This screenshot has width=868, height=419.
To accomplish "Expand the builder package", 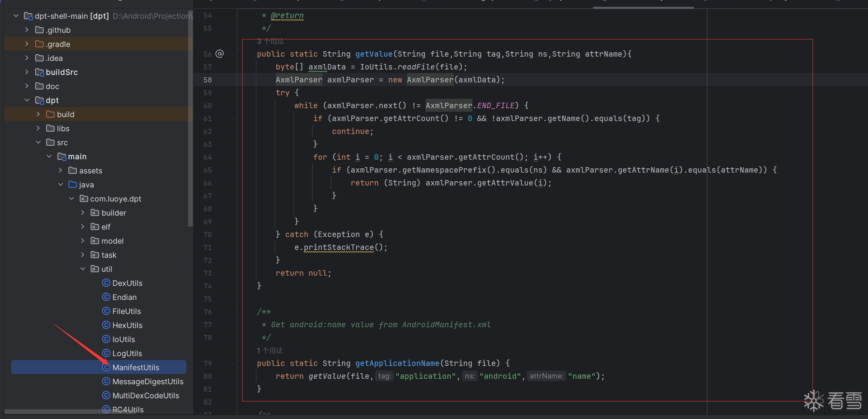I will click(x=83, y=212).
